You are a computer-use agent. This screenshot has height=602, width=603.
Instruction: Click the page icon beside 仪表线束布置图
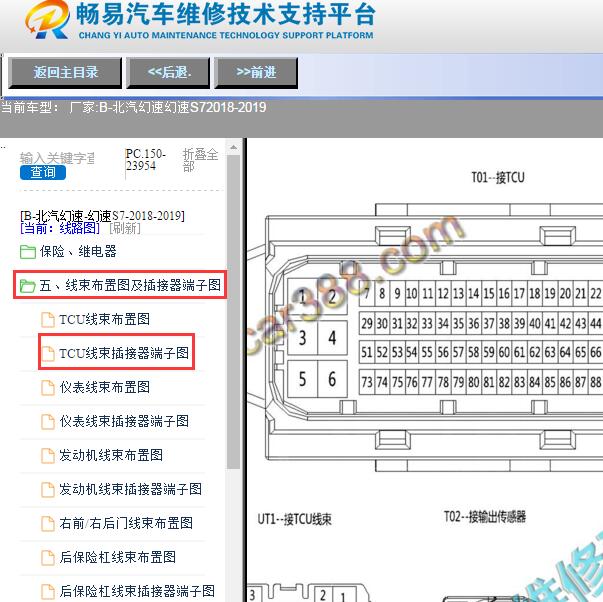pyautogui.click(x=48, y=387)
